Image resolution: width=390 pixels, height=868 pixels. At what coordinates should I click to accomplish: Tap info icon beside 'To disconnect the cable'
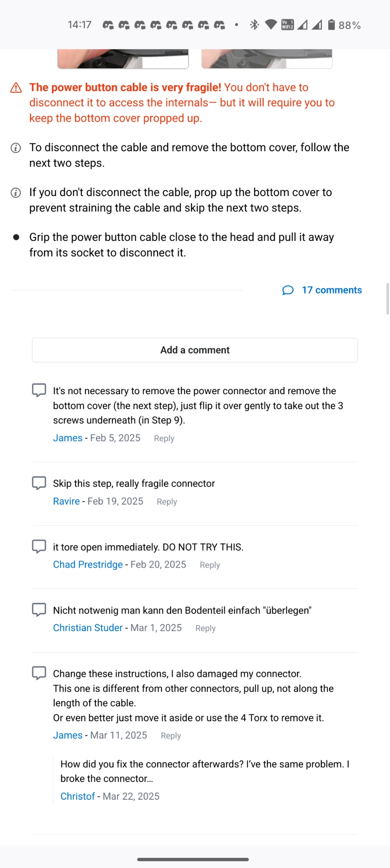click(x=16, y=148)
